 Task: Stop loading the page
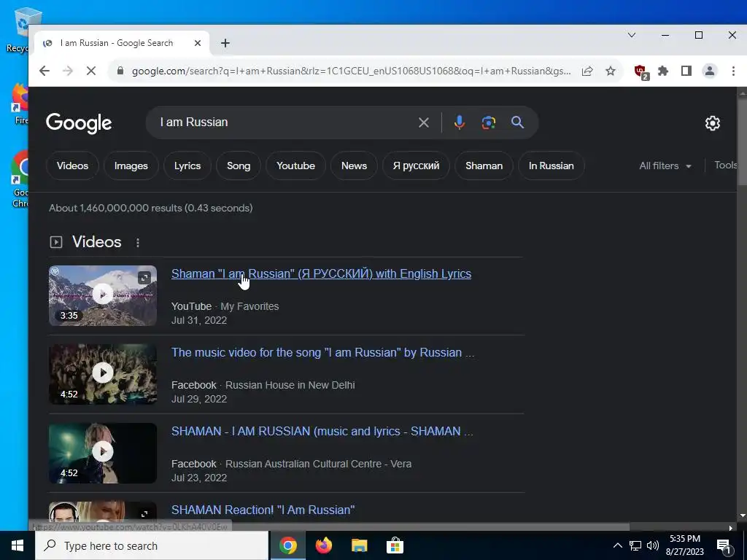pyautogui.click(x=91, y=71)
